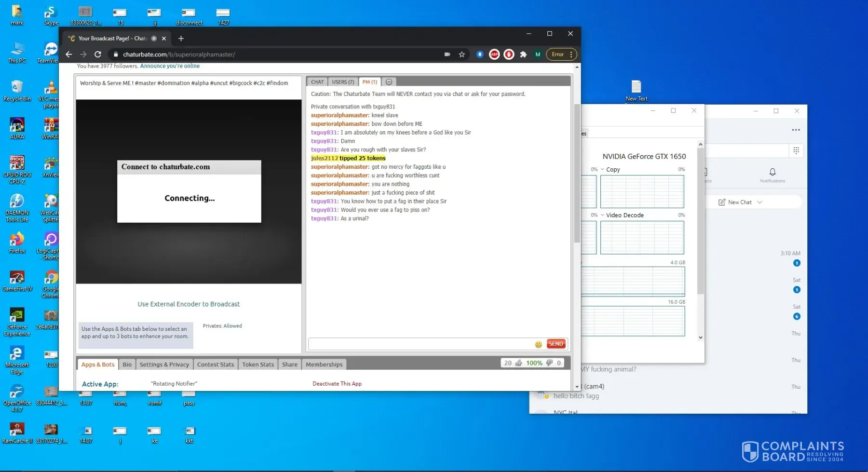This screenshot has height=472, width=868.
Task: Click the chat message input field
Action: [x=420, y=344]
